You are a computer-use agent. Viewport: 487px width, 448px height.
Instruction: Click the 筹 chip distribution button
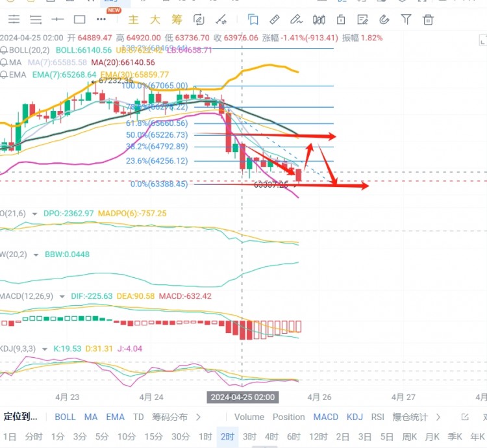click(177, 19)
